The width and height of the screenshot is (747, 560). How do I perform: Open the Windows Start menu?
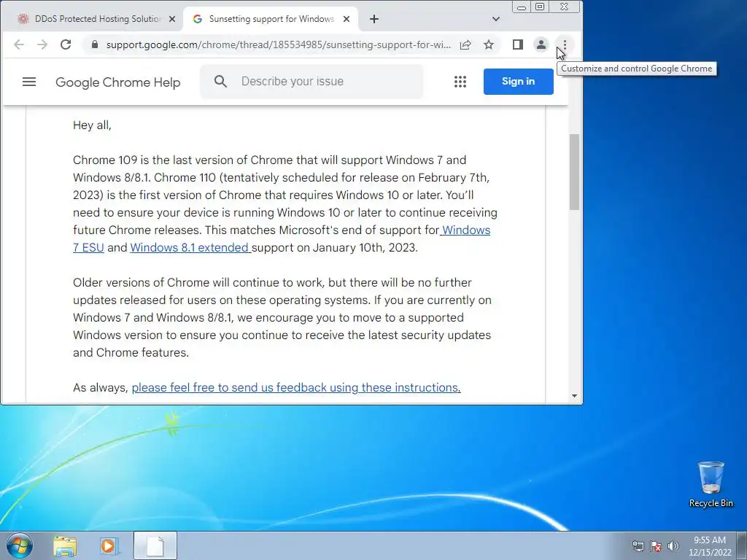(x=20, y=545)
